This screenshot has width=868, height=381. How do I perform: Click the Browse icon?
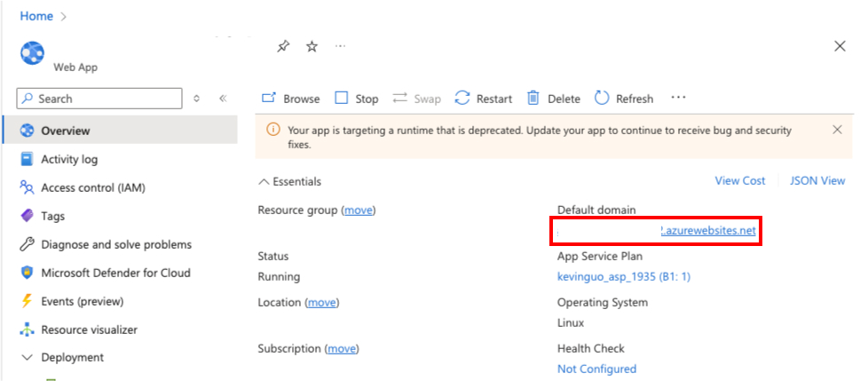click(x=269, y=98)
